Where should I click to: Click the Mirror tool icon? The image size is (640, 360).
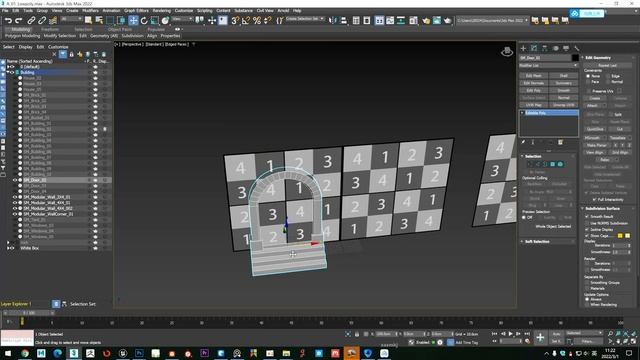tap(333, 20)
